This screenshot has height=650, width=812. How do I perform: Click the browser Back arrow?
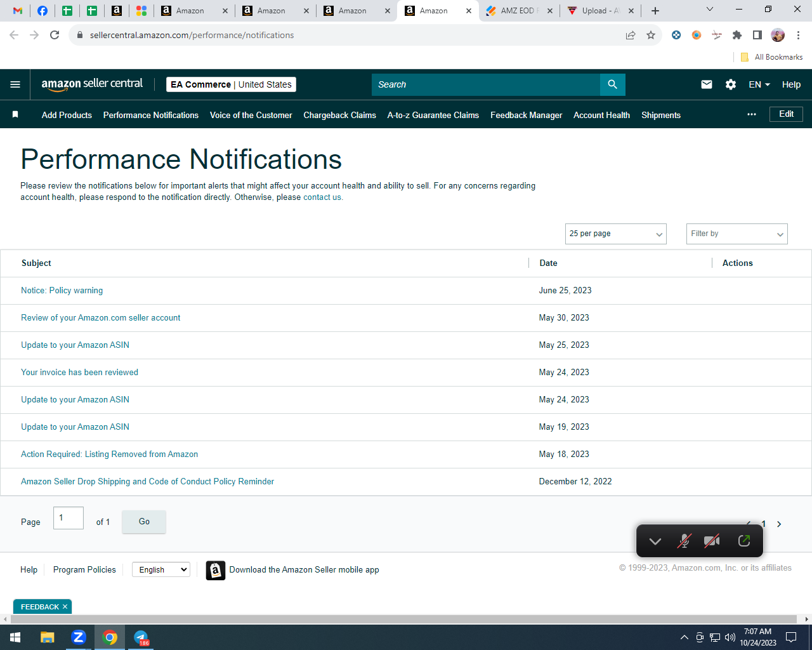(x=14, y=35)
